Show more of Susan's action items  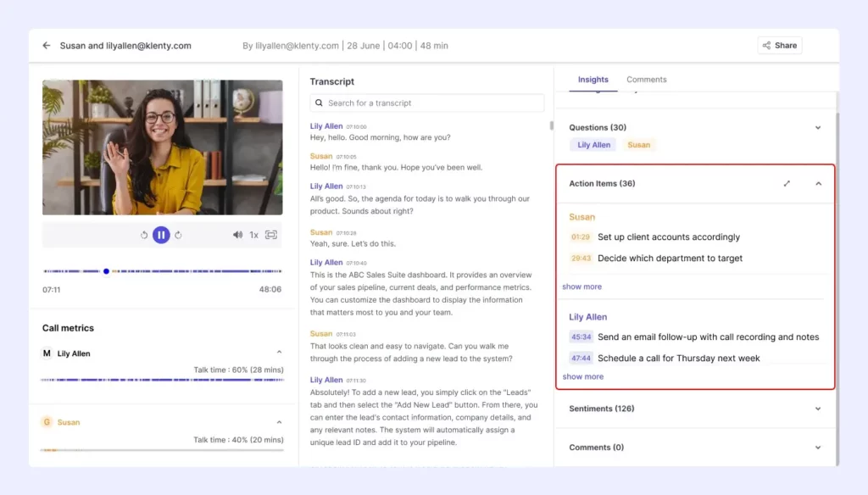581,286
